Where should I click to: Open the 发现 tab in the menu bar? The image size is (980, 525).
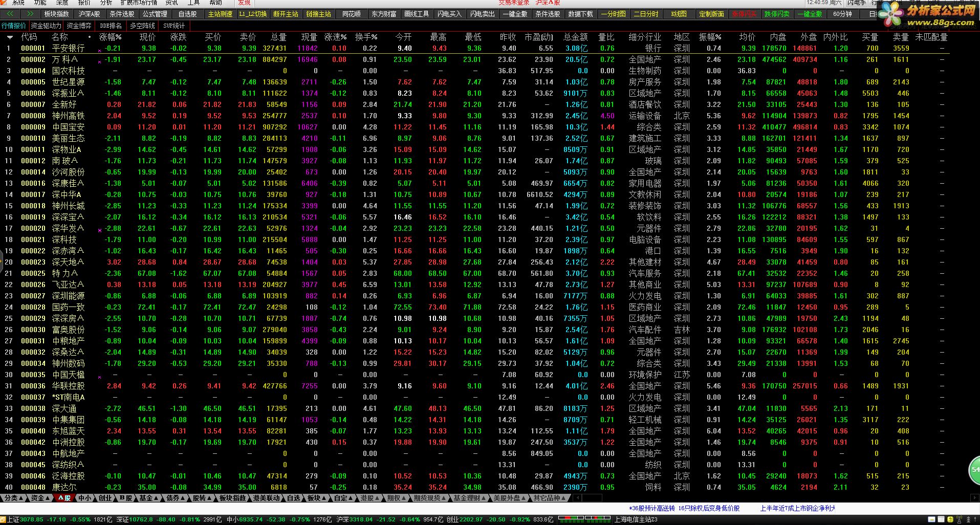coord(244,3)
